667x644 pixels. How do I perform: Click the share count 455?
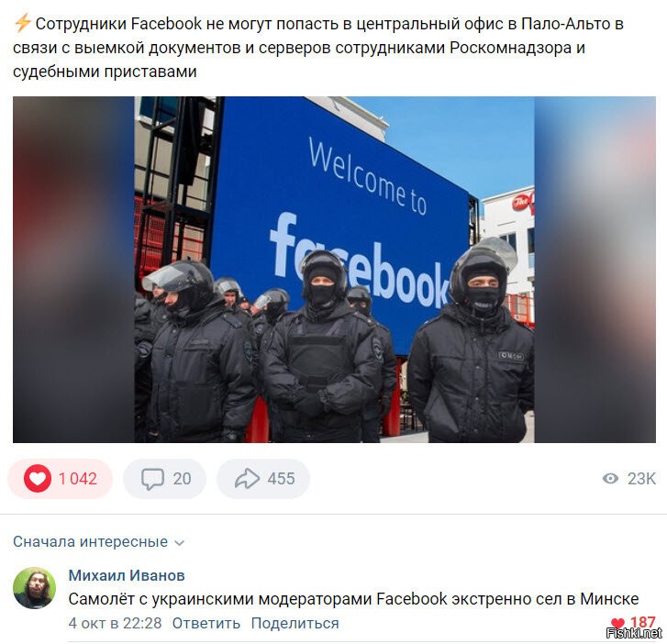click(281, 479)
